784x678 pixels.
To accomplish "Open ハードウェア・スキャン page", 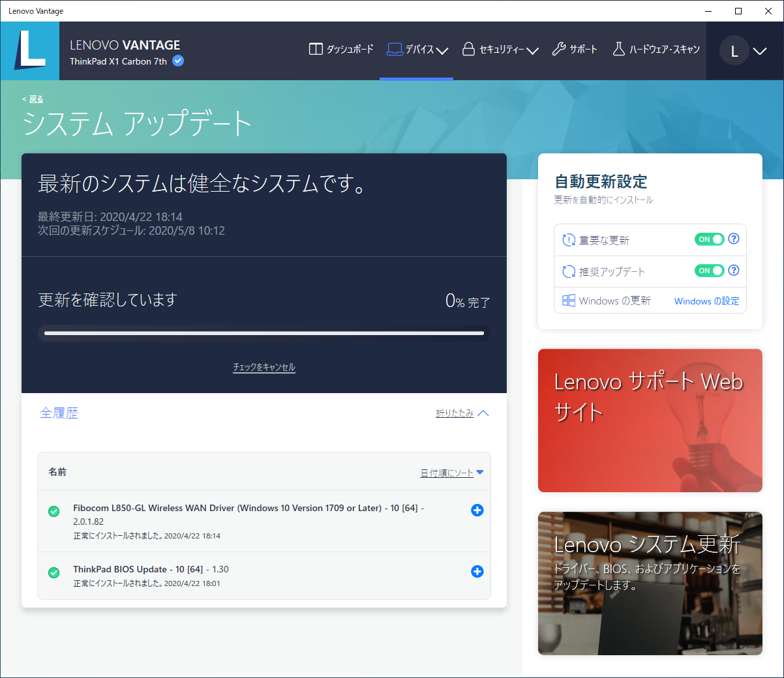I will [x=656, y=50].
